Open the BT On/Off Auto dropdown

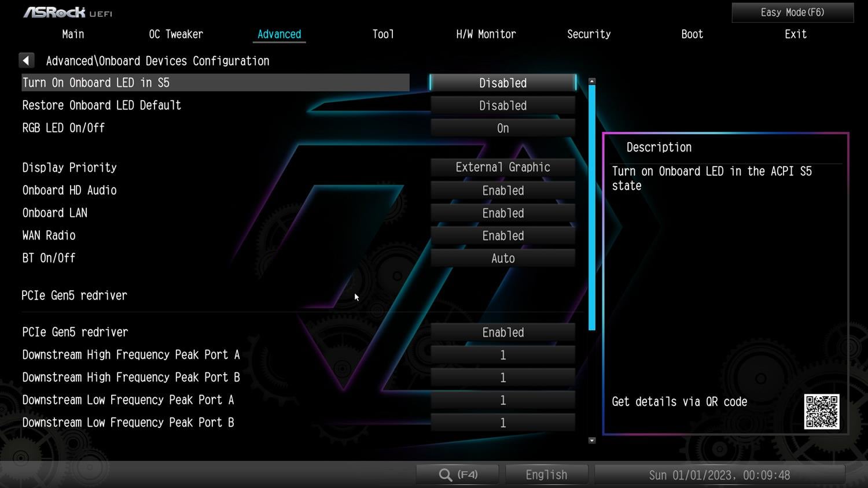tap(502, 258)
